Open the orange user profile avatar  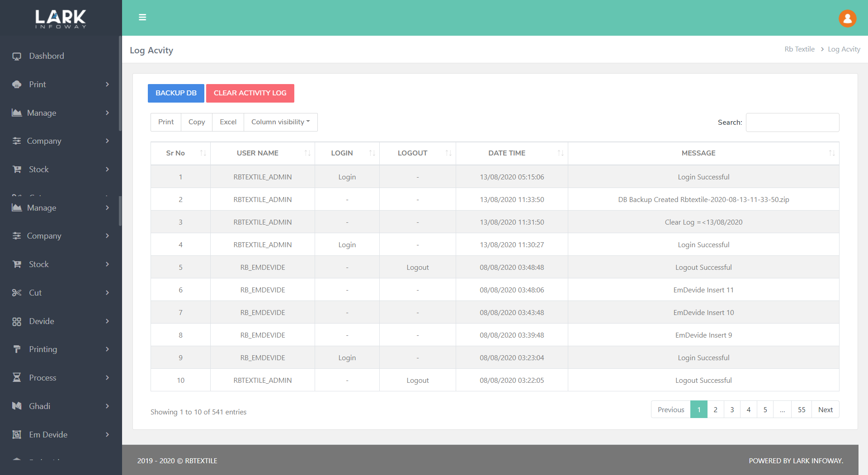coord(847,18)
